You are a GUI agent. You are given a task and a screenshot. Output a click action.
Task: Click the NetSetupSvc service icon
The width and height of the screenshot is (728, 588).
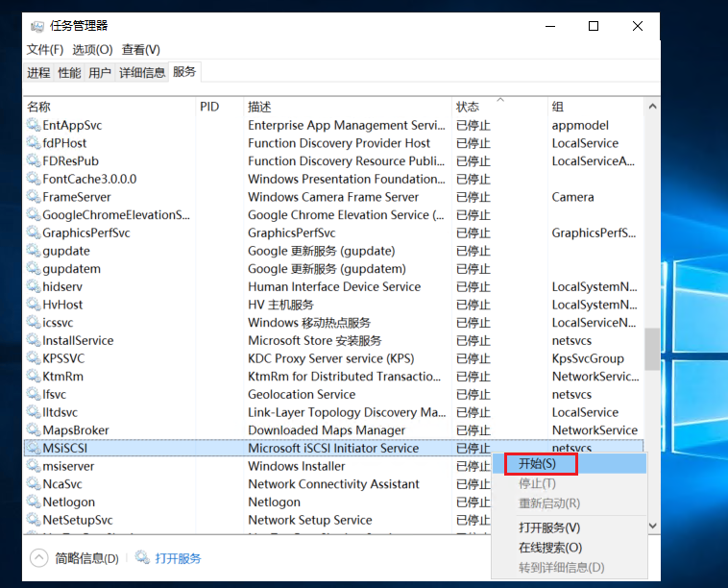point(34,520)
